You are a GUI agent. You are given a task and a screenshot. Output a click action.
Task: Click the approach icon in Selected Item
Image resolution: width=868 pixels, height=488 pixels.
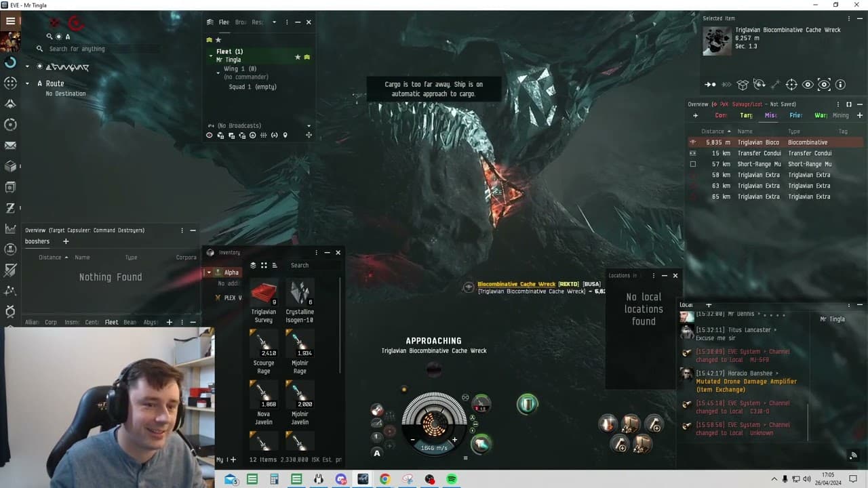[710, 85]
